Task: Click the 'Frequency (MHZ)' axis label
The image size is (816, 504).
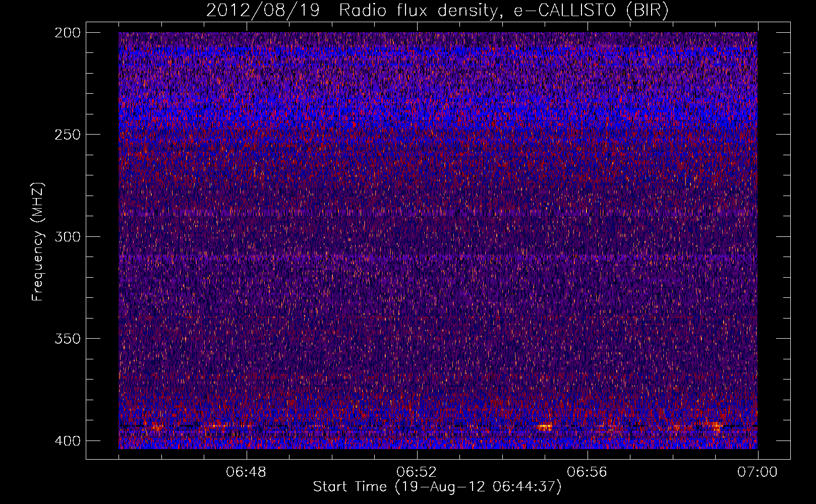Action: [38, 241]
